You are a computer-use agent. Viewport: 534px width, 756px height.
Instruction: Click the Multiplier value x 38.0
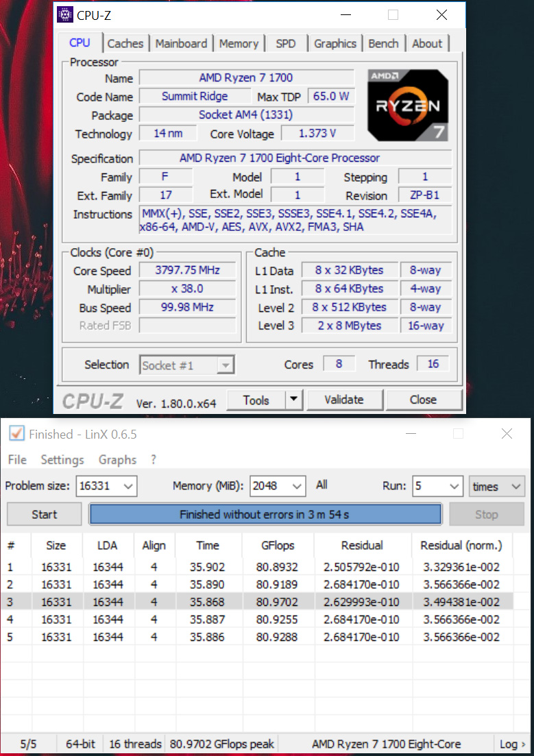point(187,289)
